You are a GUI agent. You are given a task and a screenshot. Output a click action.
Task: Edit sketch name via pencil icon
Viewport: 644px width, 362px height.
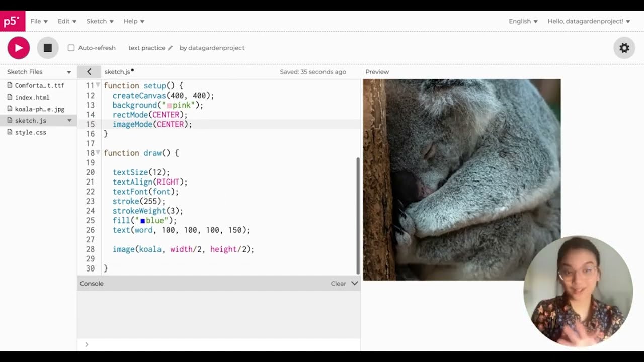[170, 48]
